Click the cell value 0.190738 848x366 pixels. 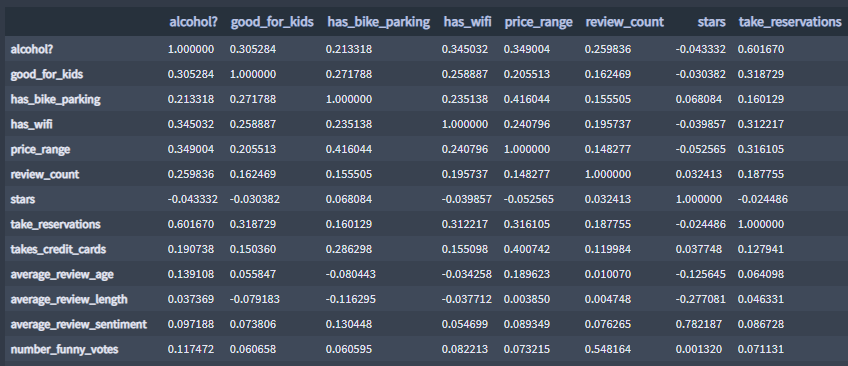[191, 249]
